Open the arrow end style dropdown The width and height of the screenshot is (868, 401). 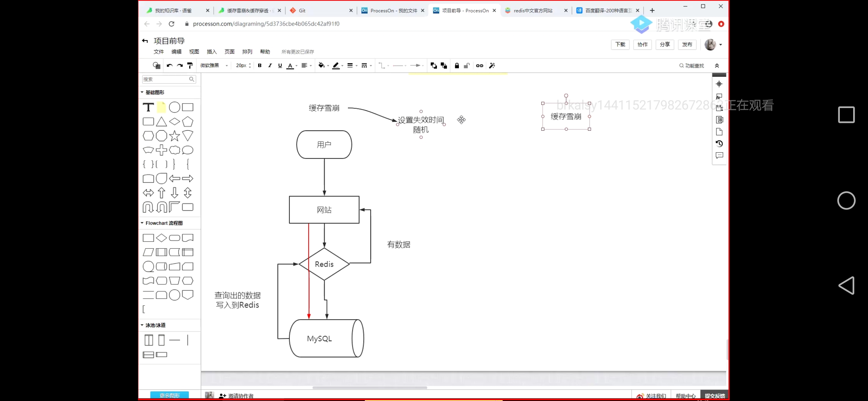417,66
